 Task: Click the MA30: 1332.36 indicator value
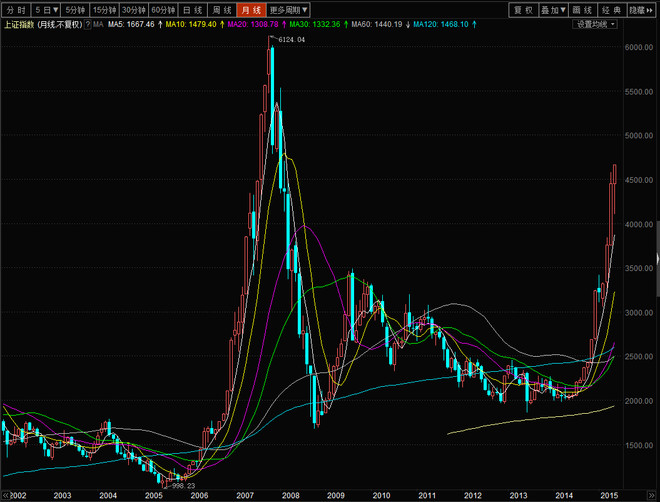(314, 24)
